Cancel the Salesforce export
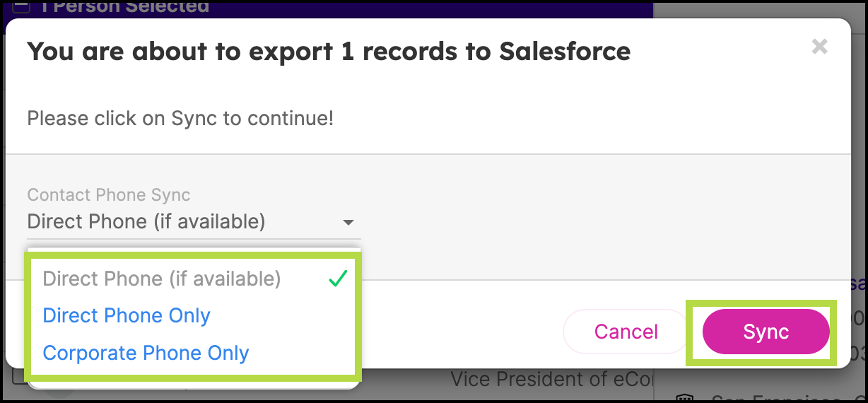The image size is (868, 403). coord(626,332)
